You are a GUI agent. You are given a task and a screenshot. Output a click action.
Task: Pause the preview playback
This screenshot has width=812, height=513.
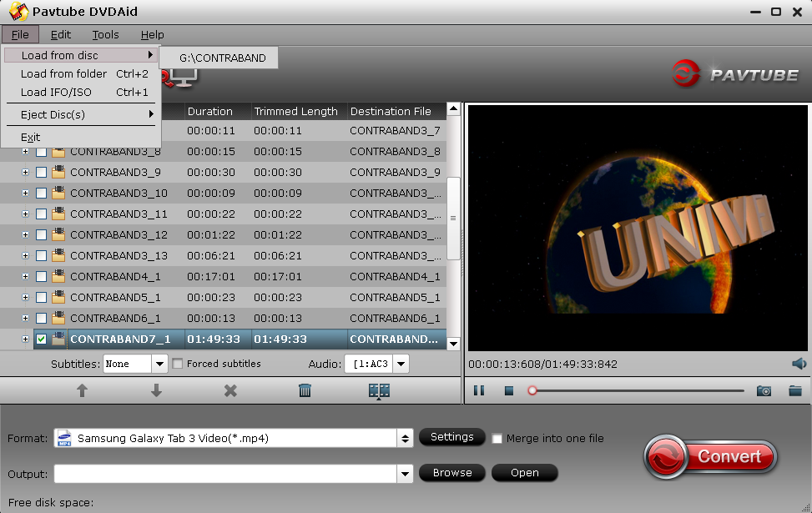pyautogui.click(x=479, y=390)
